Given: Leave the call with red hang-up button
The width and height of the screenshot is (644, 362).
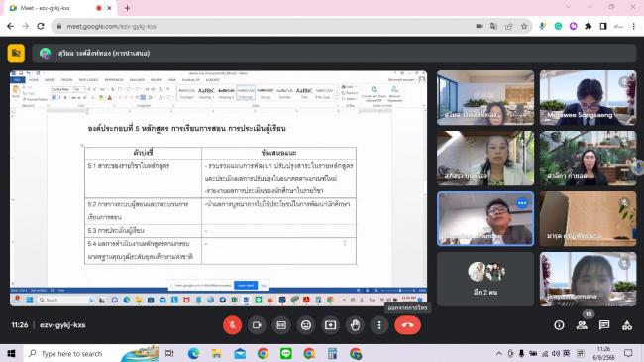Looking at the screenshot, I should coord(407,325).
